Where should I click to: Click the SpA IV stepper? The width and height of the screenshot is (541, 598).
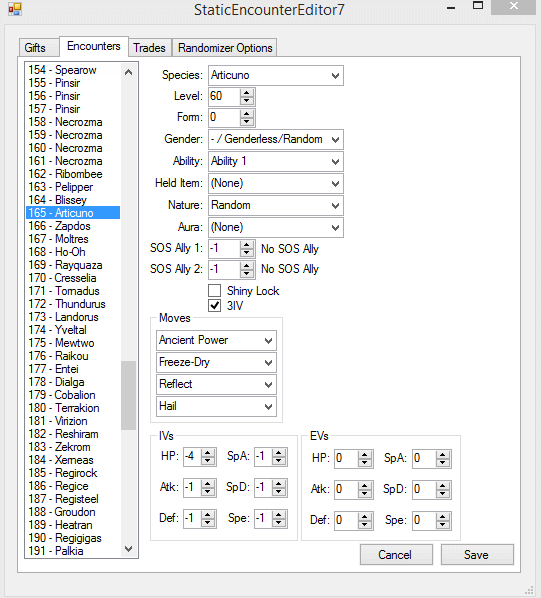point(279,457)
